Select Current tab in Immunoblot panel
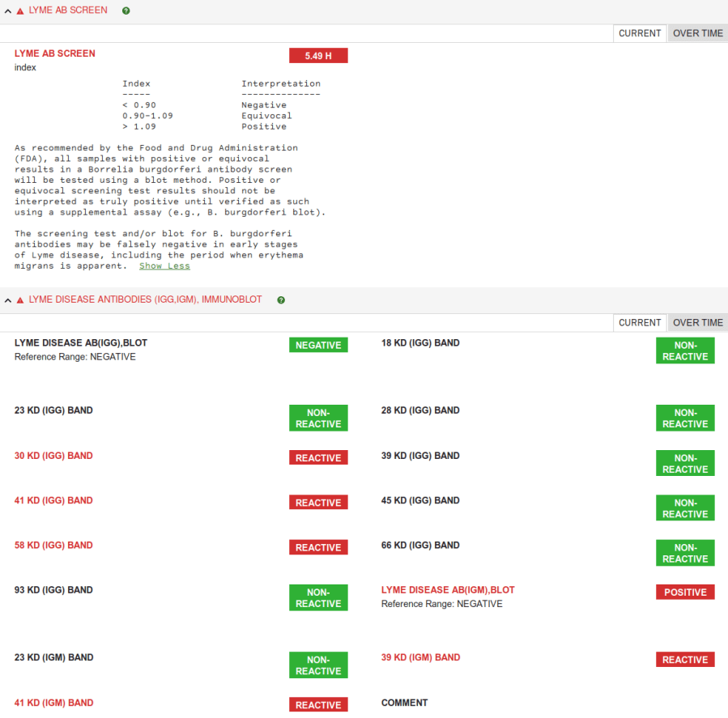 pyautogui.click(x=640, y=322)
